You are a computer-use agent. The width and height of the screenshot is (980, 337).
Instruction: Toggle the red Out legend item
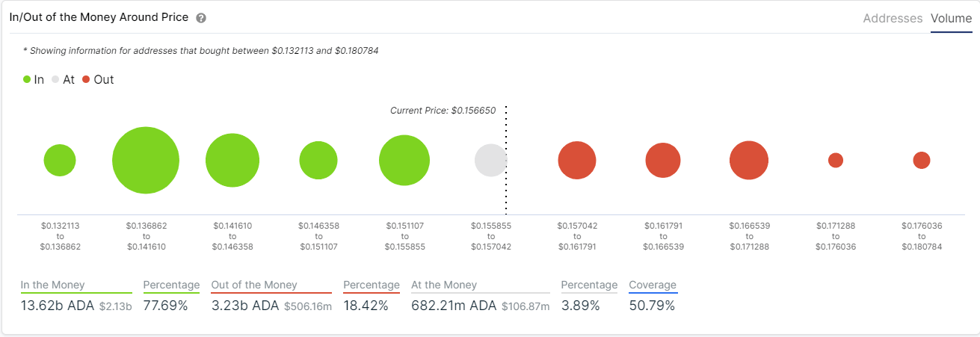point(98,79)
